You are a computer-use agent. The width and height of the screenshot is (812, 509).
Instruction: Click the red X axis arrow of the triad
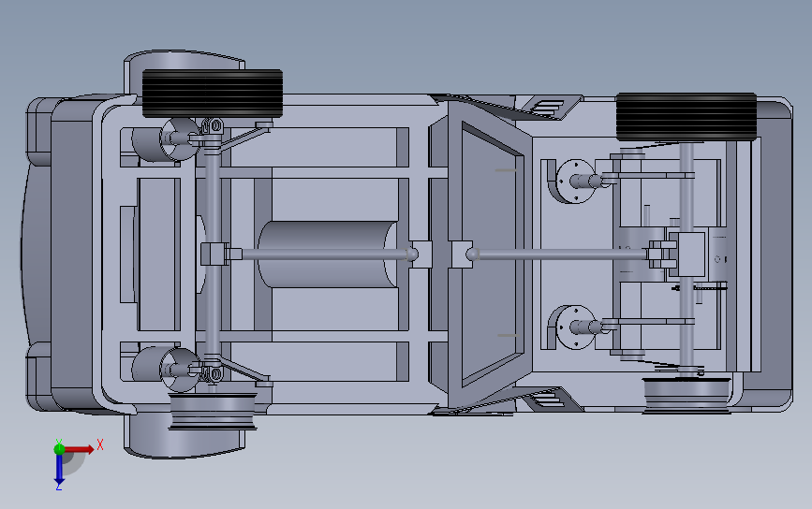point(79,449)
